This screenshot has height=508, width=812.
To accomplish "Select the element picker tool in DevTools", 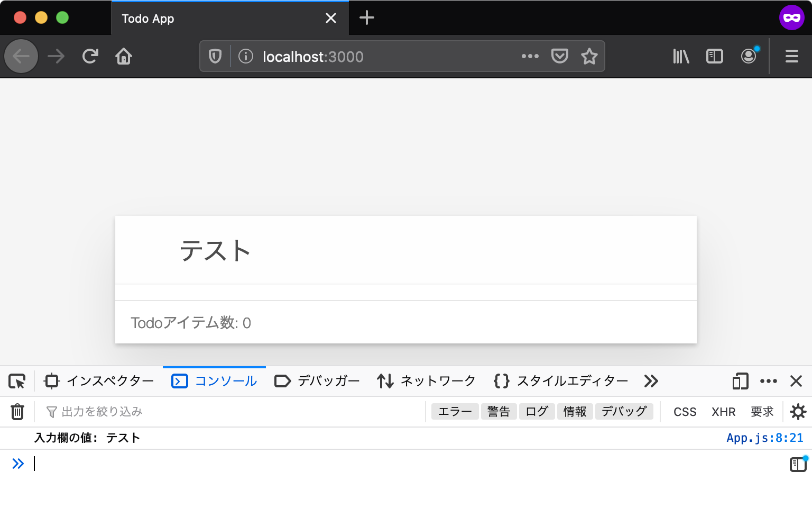I will [x=16, y=381].
